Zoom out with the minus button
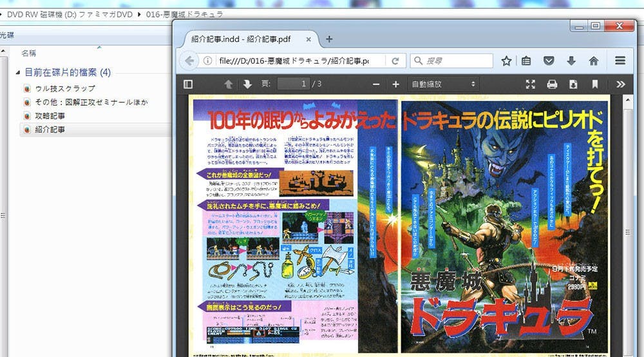 click(376, 84)
